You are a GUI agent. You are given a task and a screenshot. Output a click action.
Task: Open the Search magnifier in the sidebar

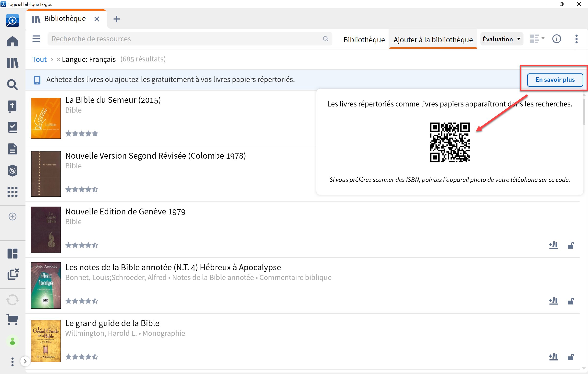click(12, 85)
